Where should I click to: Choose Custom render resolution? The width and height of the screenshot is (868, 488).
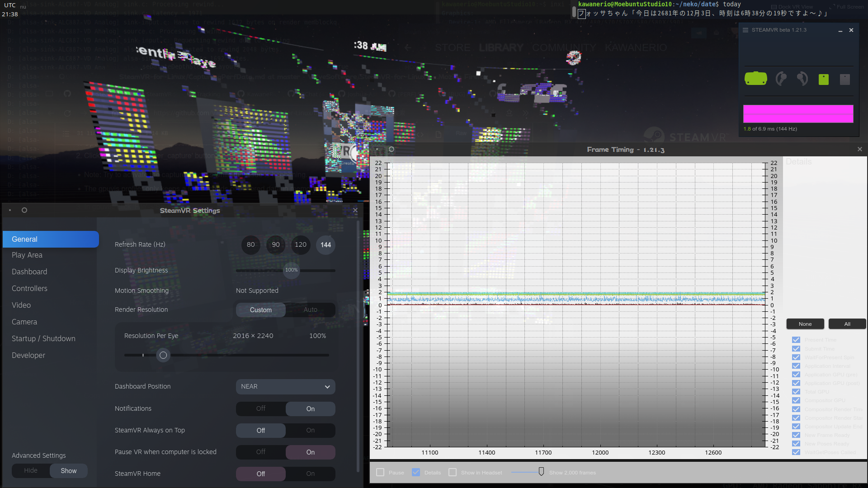(261, 310)
